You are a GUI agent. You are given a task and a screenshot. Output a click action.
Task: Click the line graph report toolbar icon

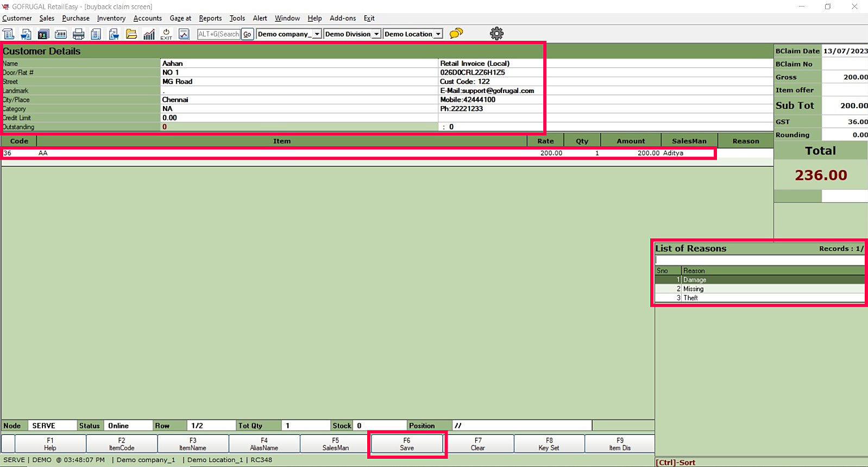(184, 34)
